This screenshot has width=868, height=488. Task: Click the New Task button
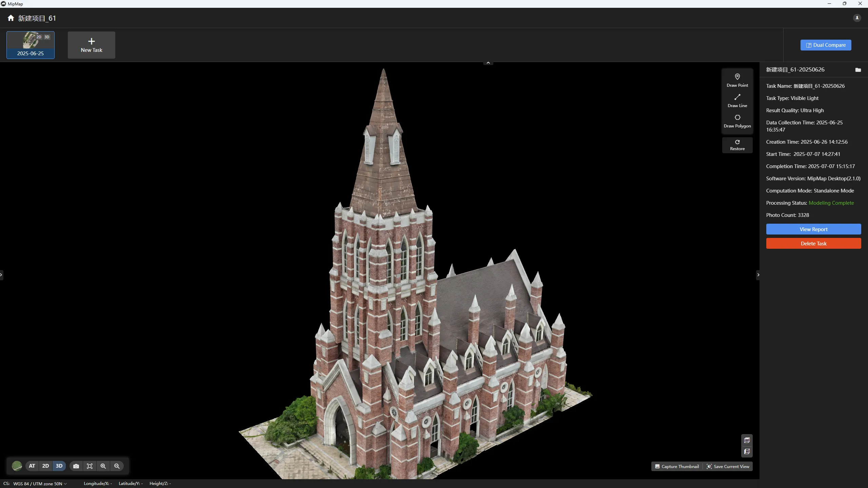[92, 45]
